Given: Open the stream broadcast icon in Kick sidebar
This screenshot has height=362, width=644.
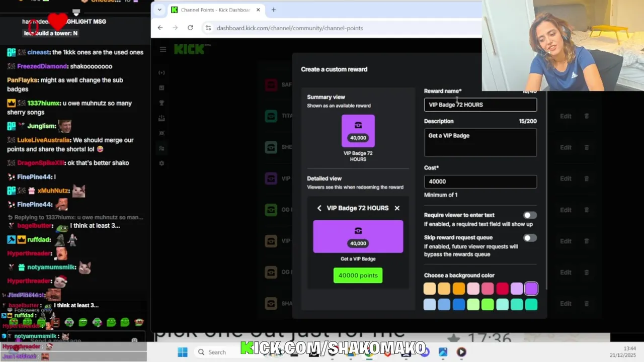Looking at the screenshot, I should (x=162, y=73).
